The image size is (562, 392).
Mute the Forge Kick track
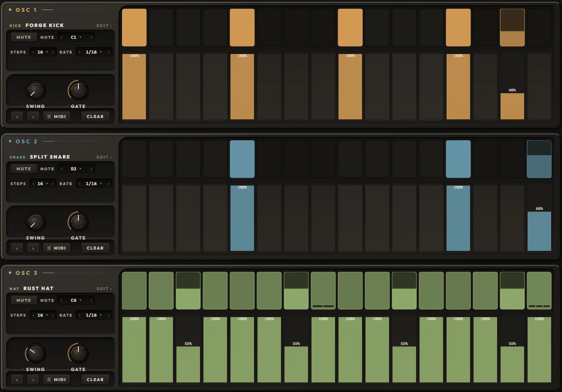coord(24,37)
